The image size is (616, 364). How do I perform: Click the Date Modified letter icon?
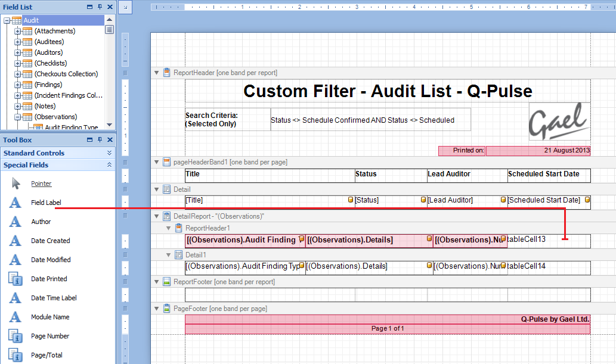[x=16, y=260]
